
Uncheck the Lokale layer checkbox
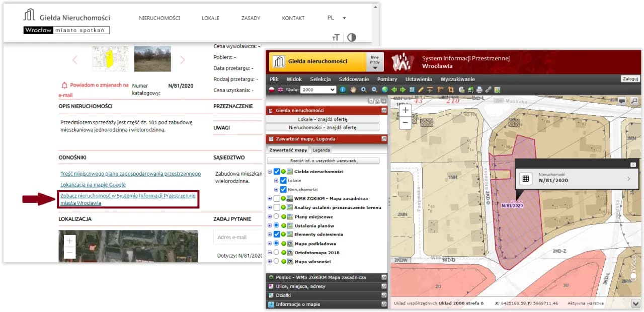coord(283,181)
